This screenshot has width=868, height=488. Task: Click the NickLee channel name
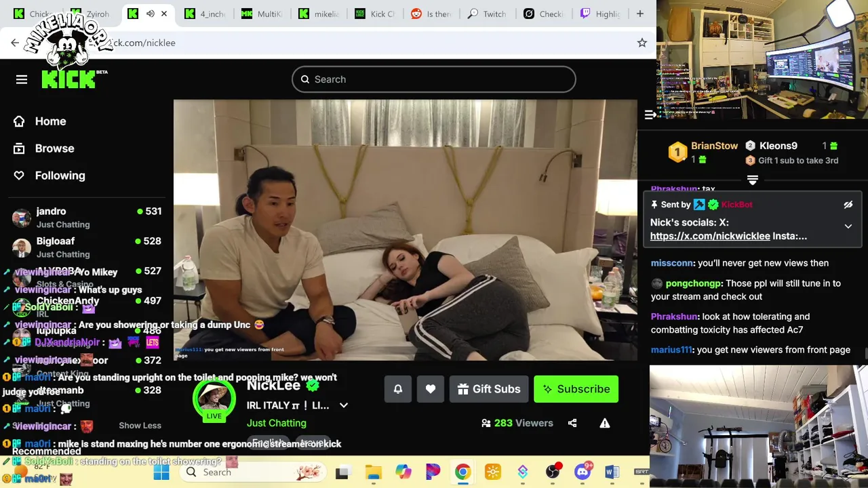pos(273,385)
